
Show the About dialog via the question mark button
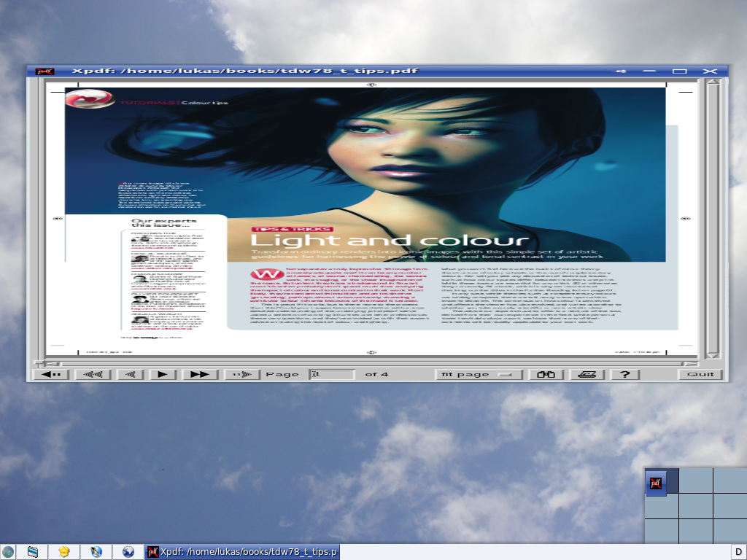625,374
